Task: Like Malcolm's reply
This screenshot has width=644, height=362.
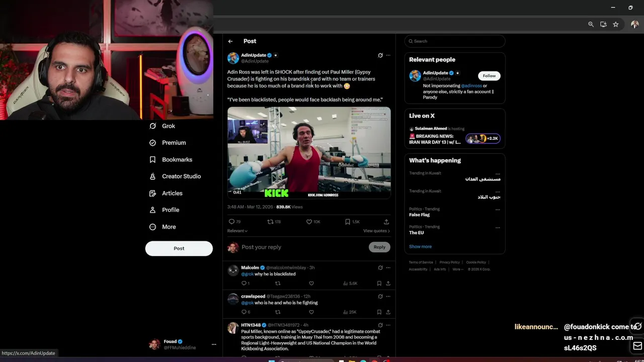Action: (311, 284)
